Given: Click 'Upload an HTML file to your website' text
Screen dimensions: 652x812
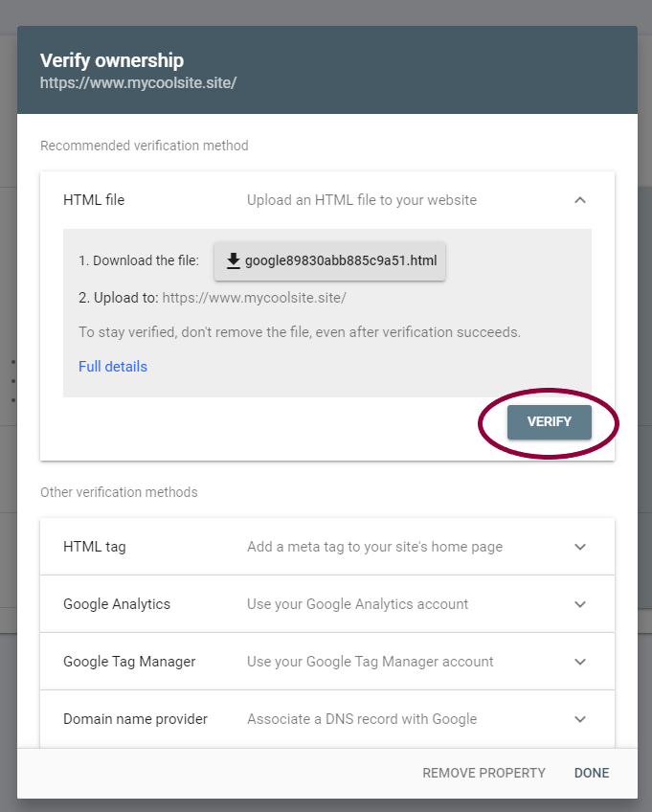Looking at the screenshot, I should point(362,200).
